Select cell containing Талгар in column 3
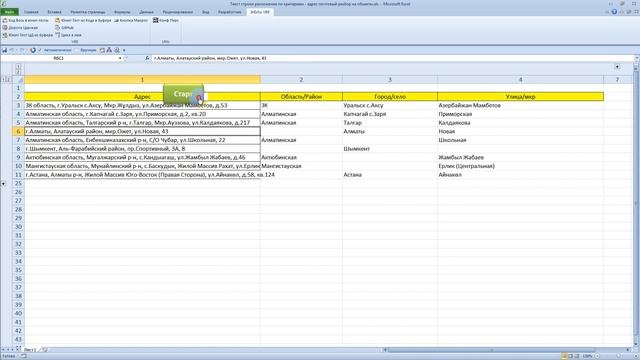 (x=390, y=122)
